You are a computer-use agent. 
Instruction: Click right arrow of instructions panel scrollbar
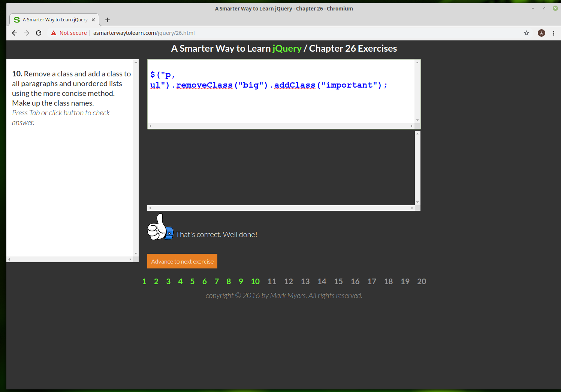tap(130, 259)
